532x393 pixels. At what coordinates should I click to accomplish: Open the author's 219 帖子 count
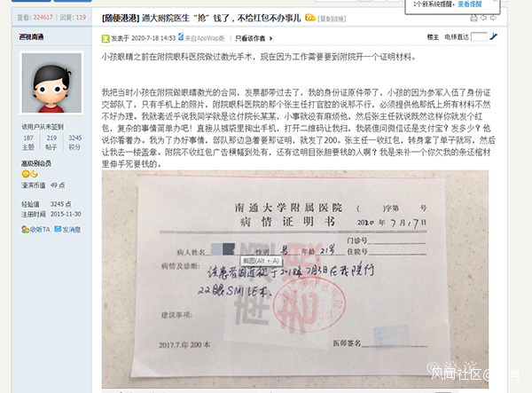tap(51, 142)
